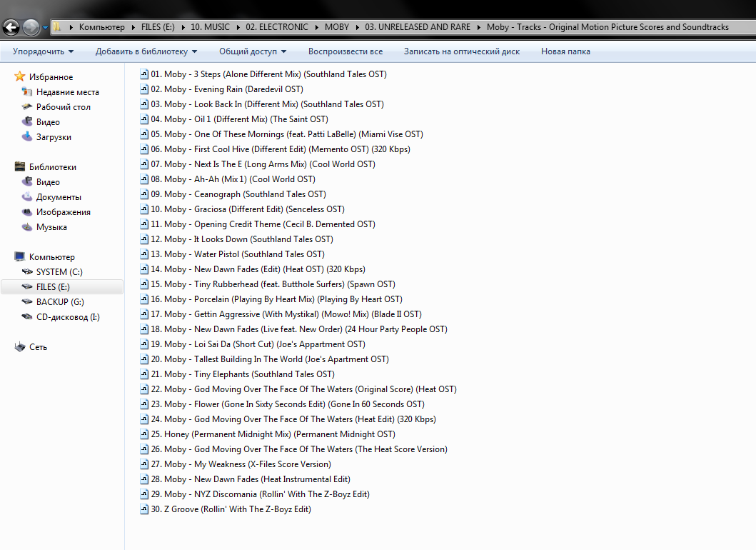Expand arrow after FILES (E:) in address bar
756x550 pixels.
[x=183, y=27]
